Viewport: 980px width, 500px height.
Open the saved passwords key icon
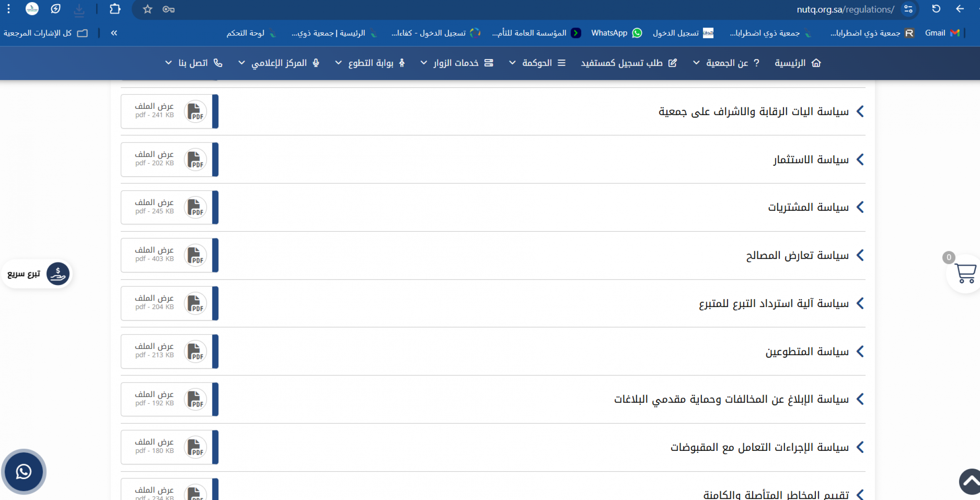point(168,9)
